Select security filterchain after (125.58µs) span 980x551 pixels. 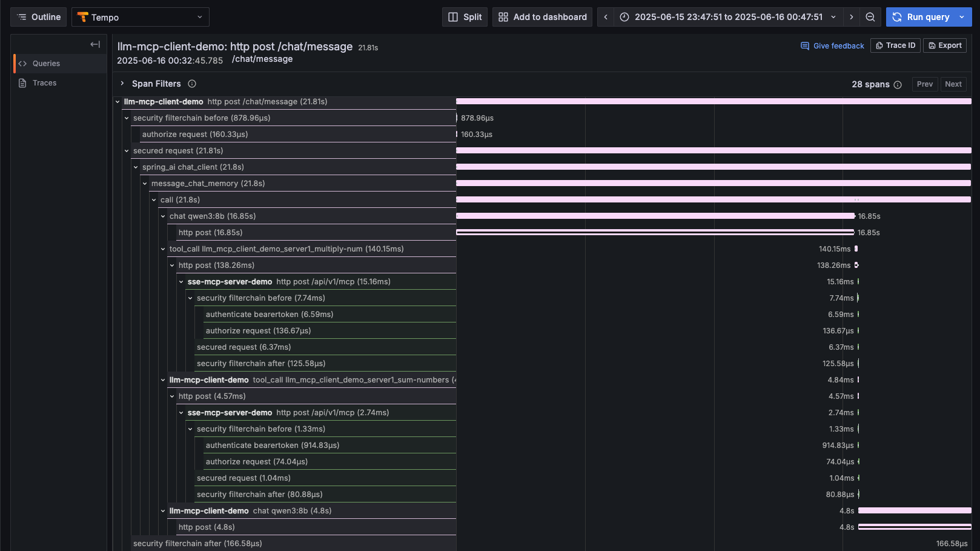(x=325, y=364)
